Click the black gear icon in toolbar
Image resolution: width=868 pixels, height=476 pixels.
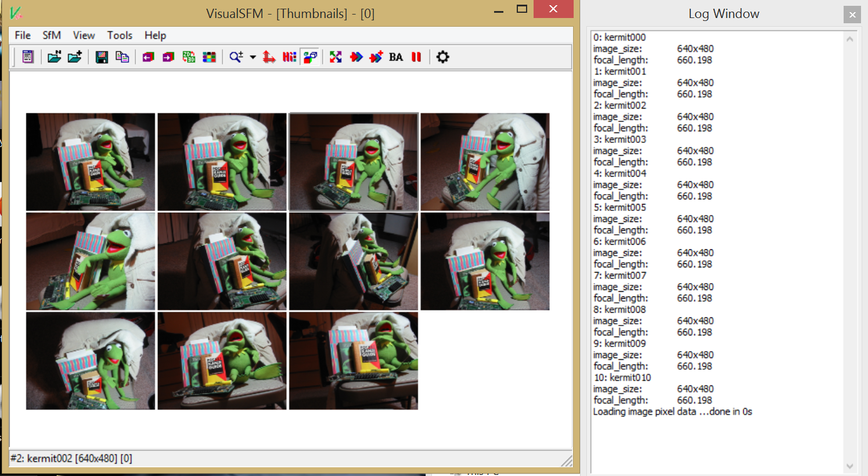[442, 57]
